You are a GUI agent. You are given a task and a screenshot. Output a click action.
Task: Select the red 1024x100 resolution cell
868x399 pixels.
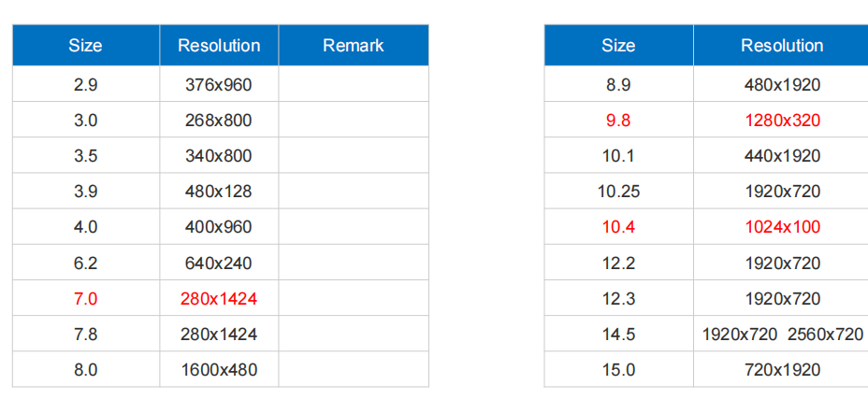tap(782, 227)
